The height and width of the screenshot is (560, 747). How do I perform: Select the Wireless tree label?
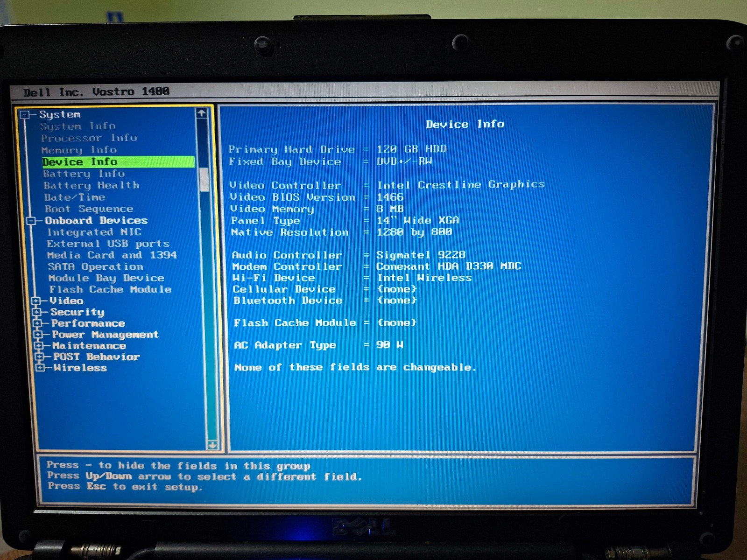80,368
